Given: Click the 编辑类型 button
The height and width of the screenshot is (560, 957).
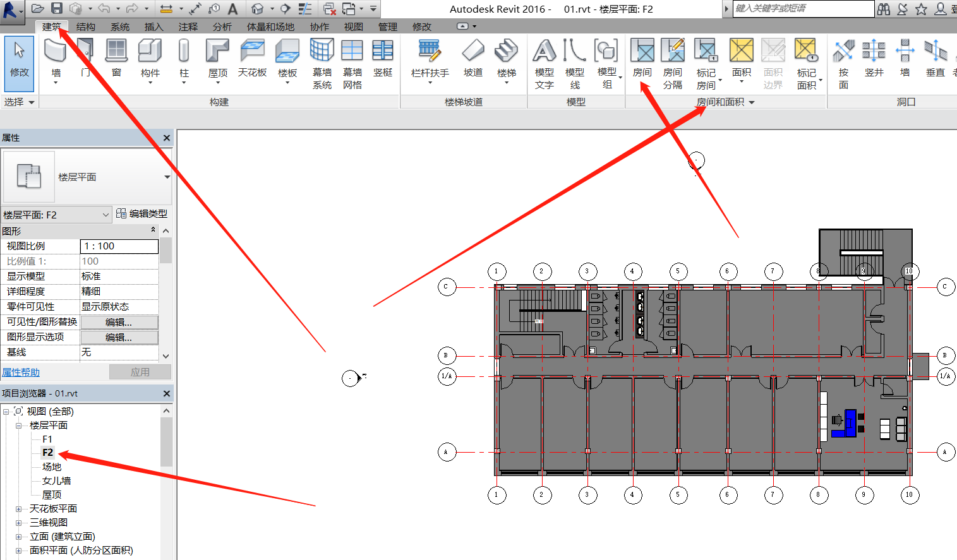Looking at the screenshot, I should (x=141, y=214).
